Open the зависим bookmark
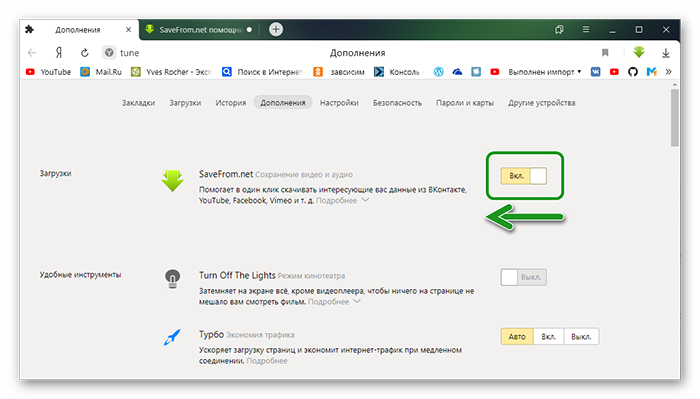700x399 pixels. pyautogui.click(x=339, y=72)
